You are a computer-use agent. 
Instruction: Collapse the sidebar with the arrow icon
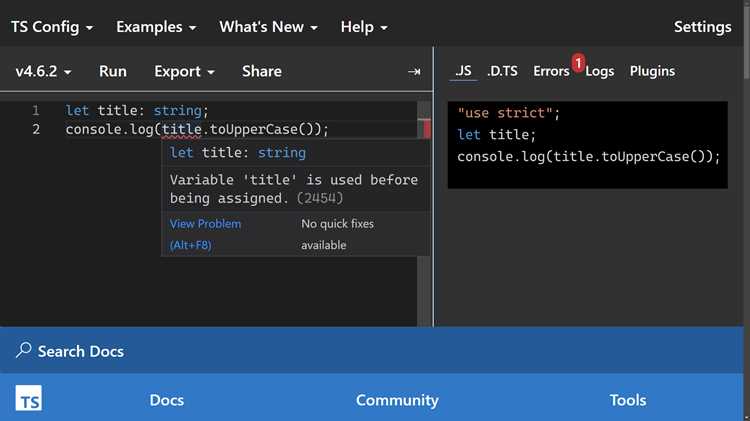[x=414, y=72]
